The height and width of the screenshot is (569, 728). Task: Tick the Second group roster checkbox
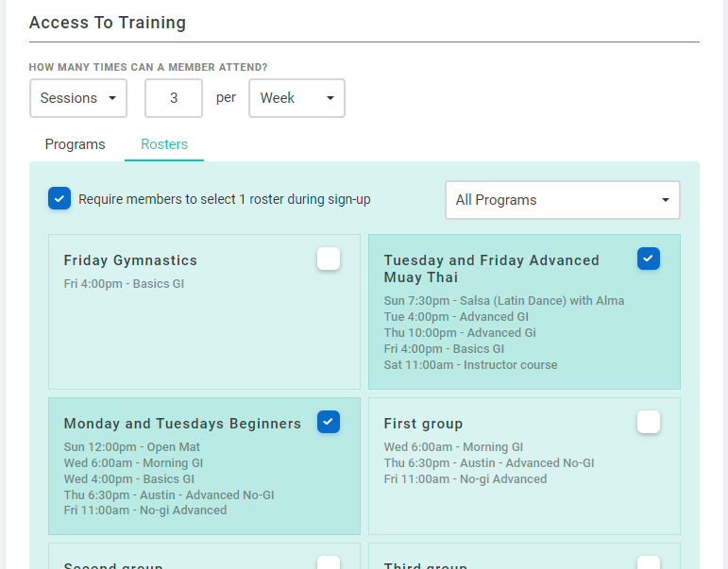click(x=329, y=563)
